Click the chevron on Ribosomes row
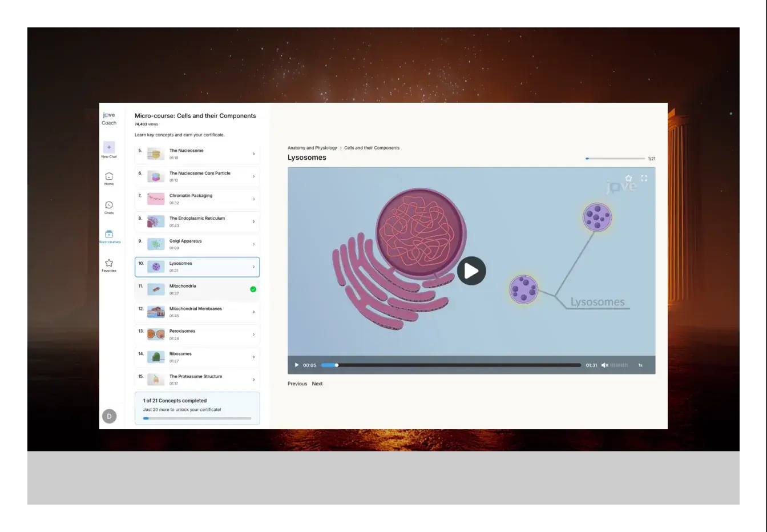767x532 pixels. 253,357
